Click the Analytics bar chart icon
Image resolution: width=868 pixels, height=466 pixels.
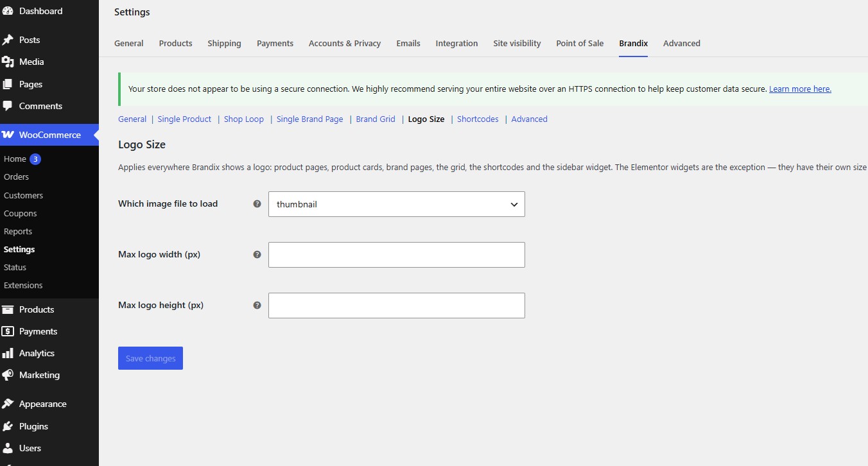[8, 353]
